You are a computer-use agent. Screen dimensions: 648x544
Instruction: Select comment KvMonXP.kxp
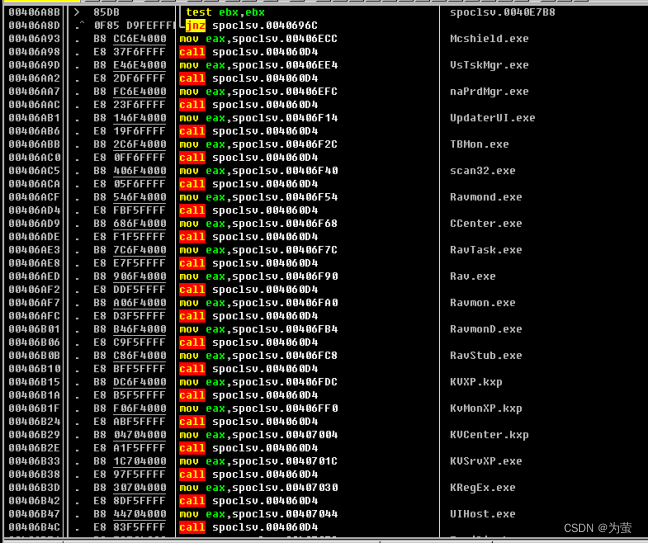(x=486, y=409)
